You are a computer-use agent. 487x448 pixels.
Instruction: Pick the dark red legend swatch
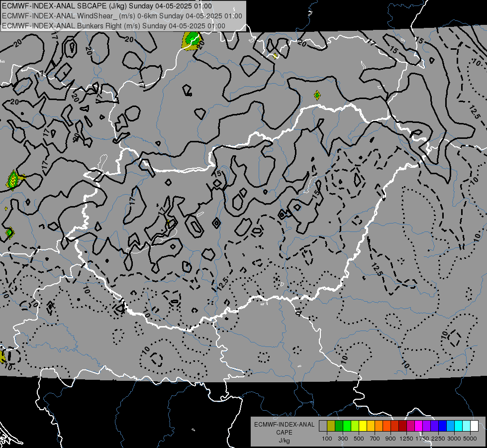[402, 426]
